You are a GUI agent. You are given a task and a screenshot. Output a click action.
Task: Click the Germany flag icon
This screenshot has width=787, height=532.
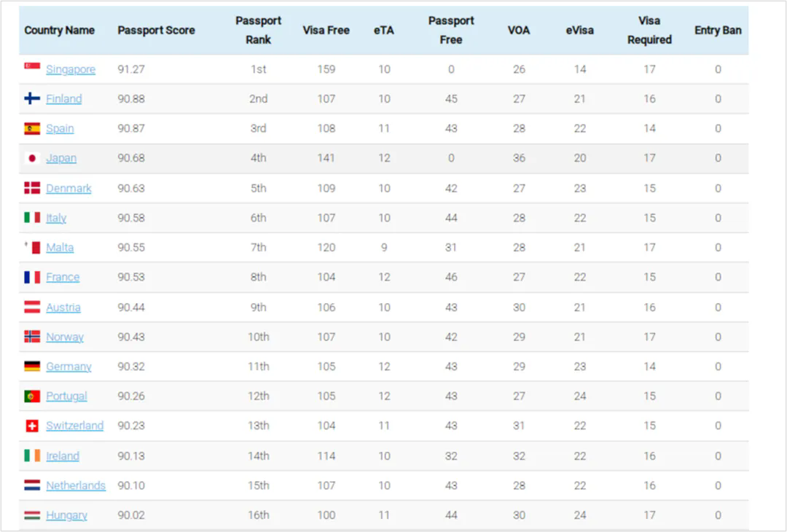pyautogui.click(x=32, y=366)
